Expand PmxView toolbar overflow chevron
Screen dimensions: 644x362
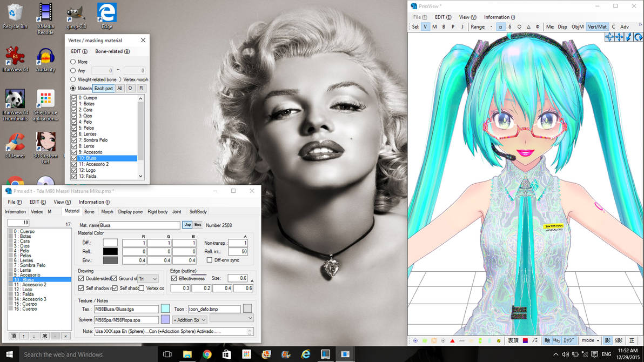pos(640,25)
